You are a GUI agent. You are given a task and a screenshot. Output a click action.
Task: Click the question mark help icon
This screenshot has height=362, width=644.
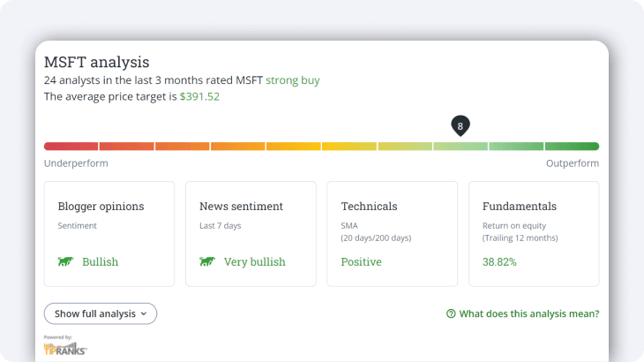(451, 313)
